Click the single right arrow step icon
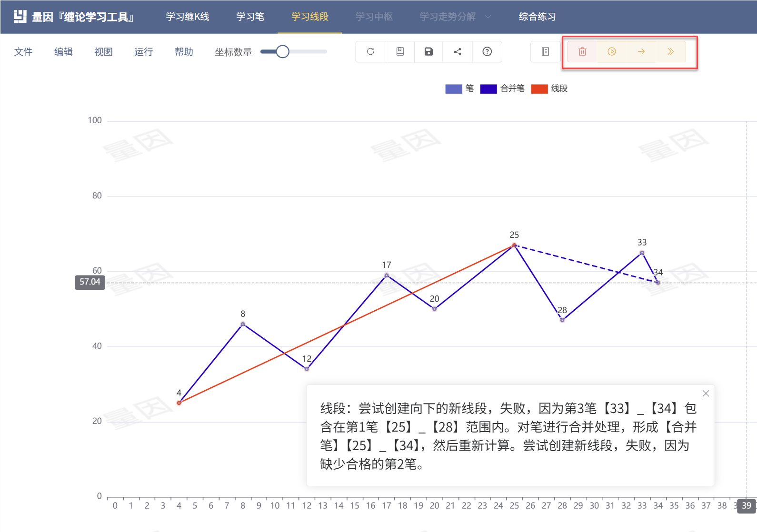This screenshot has width=757, height=532. 641,51
